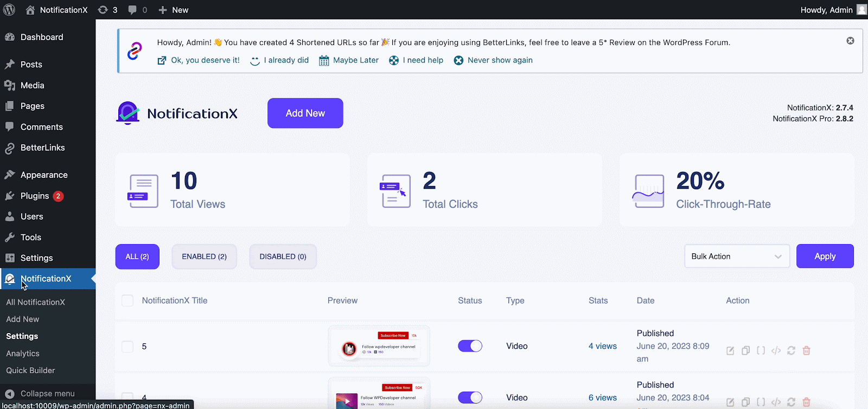This screenshot has height=409, width=868.
Task: Go to Posts in the sidebar
Action: (48, 64)
